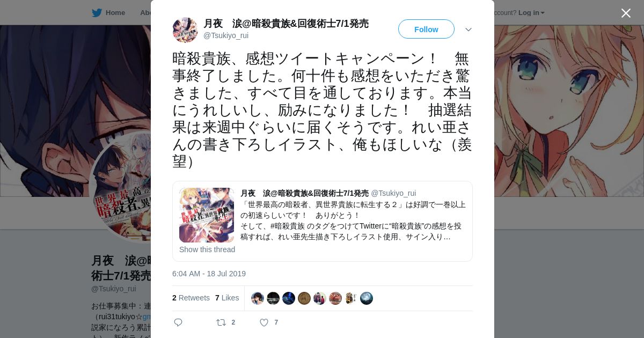Screen dimensions: 644x338
Task: Click the retweet arrows icon
Action: [221, 322]
